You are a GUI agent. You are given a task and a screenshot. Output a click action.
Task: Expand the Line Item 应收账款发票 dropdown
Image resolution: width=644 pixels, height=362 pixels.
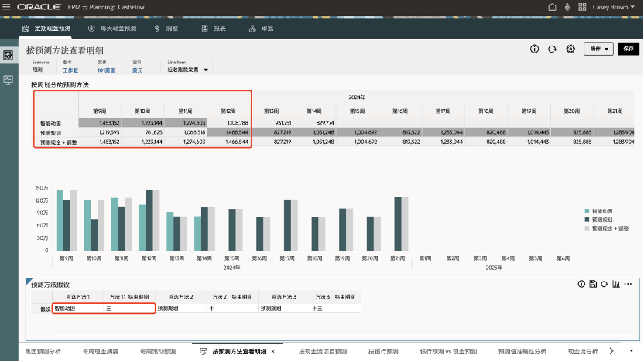tap(206, 70)
